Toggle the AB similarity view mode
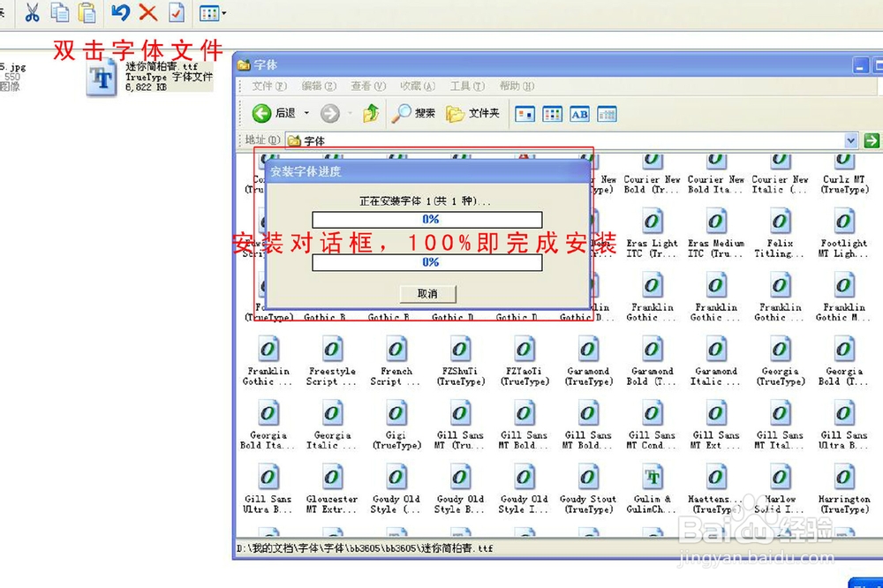 [579, 115]
